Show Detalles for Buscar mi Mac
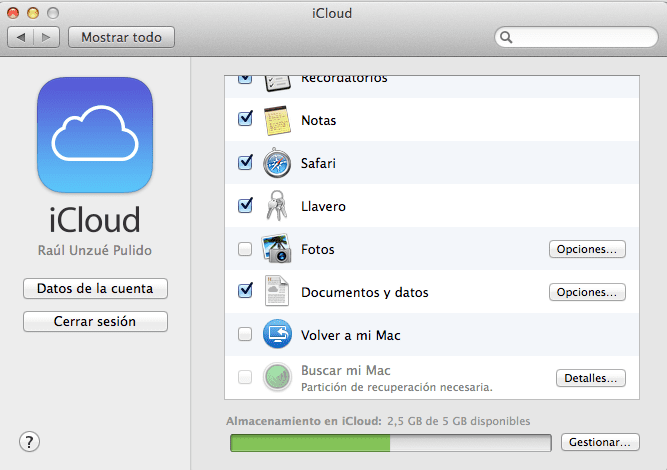This screenshot has height=470, width=667. (x=590, y=378)
